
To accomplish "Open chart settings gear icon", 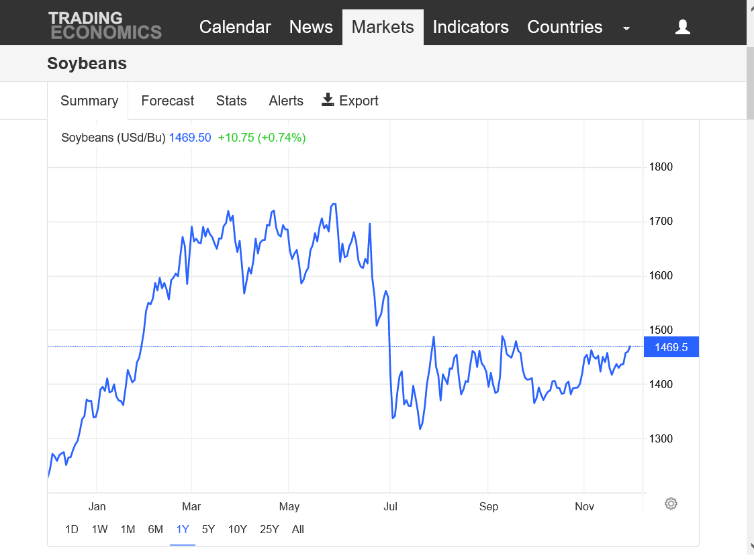I will [671, 504].
